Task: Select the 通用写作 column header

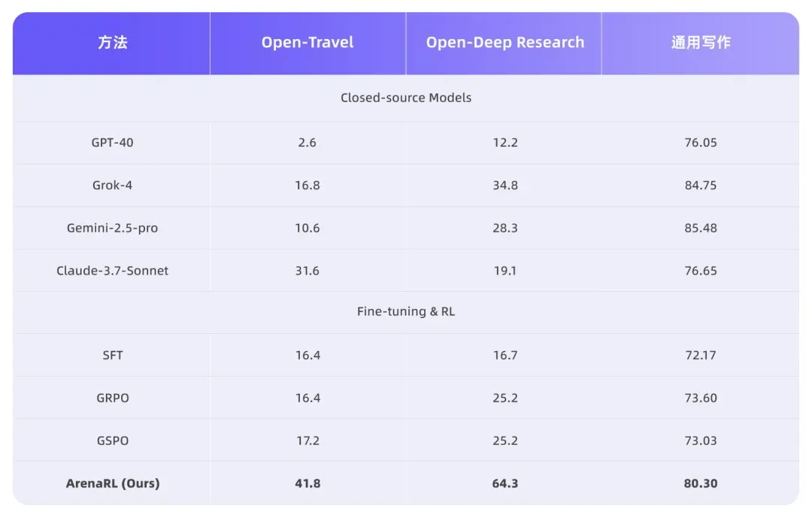Action: (x=700, y=43)
